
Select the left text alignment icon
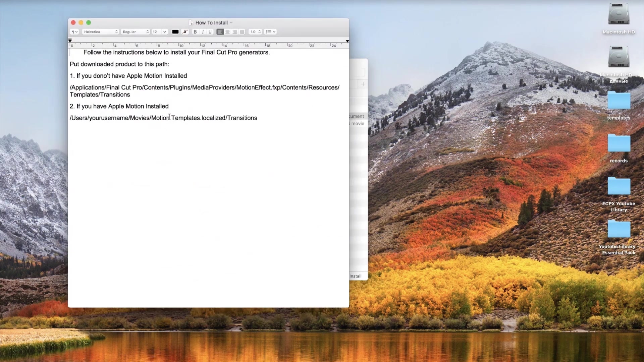point(220,32)
